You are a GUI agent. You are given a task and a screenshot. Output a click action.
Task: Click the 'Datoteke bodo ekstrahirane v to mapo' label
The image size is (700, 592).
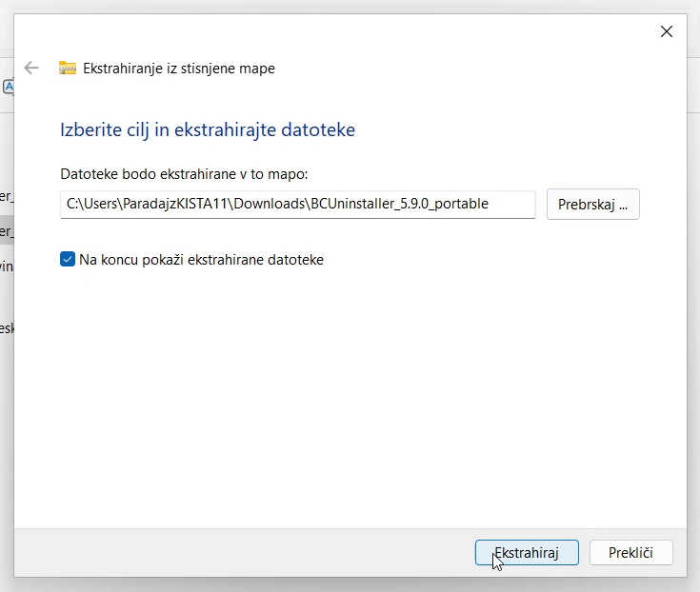coord(184,173)
